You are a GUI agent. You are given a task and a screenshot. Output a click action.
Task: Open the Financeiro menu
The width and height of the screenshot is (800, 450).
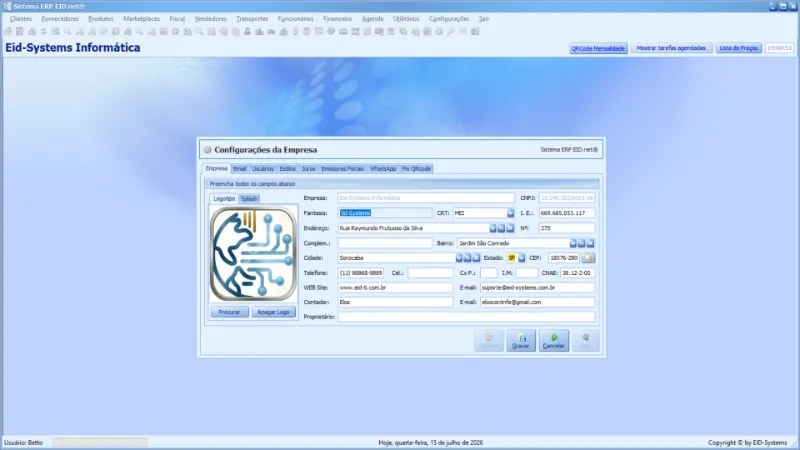point(337,19)
